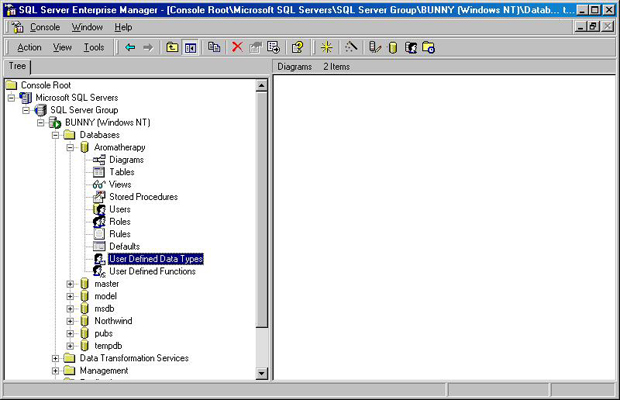Select the Tables node
Image resolution: width=620 pixels, height=400 pixels.
(x=122, y=172)
